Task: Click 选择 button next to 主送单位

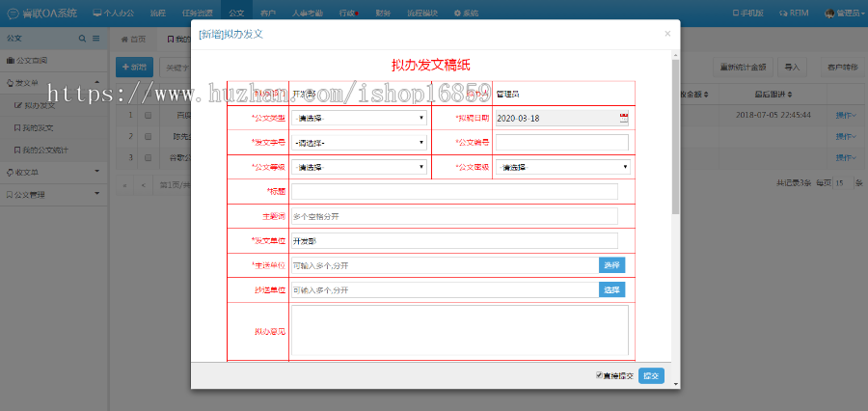Action: coord(611,265)
